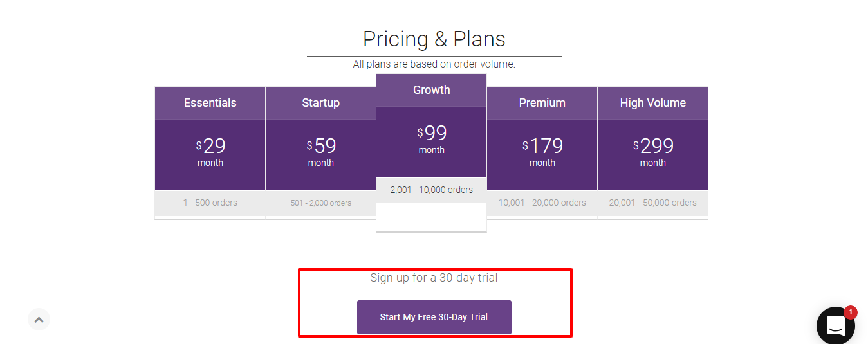Click the 20,001 - 50,000 orders row
The width and height of the screenshot is (868, 344).
click(x=652, y=203)
